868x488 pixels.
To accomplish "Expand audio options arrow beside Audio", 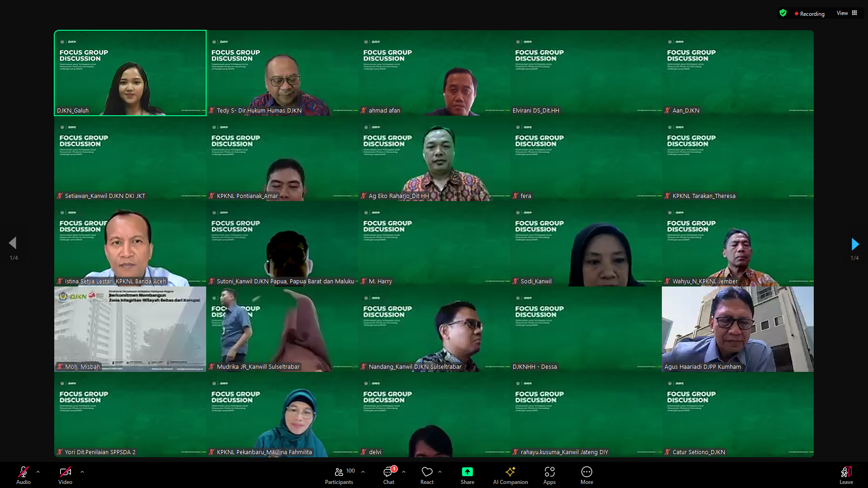I will [38, 472].
